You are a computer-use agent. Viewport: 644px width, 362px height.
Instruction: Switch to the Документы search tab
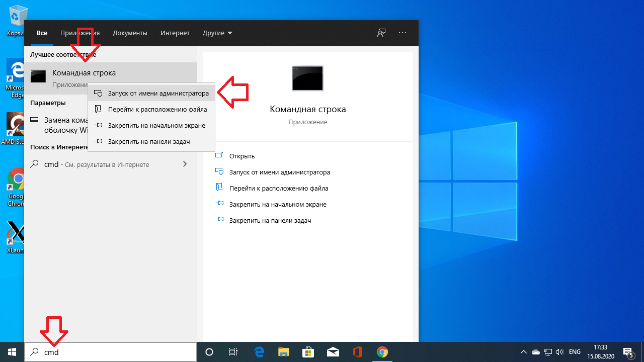pos(130,33)
